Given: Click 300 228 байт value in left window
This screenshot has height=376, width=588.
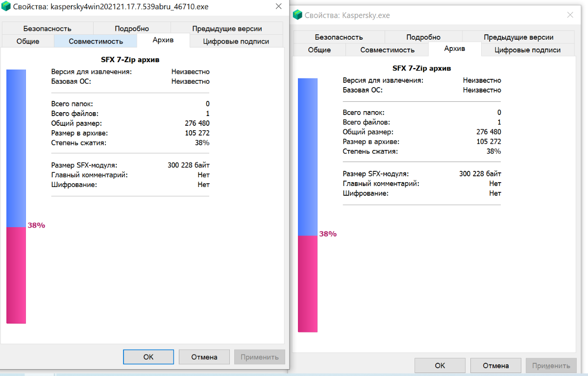Looking at the screenshot, I should 189,165.
